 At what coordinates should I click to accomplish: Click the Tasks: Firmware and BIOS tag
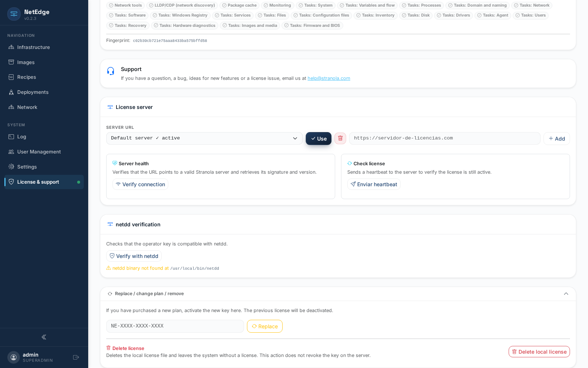(312, 26)
